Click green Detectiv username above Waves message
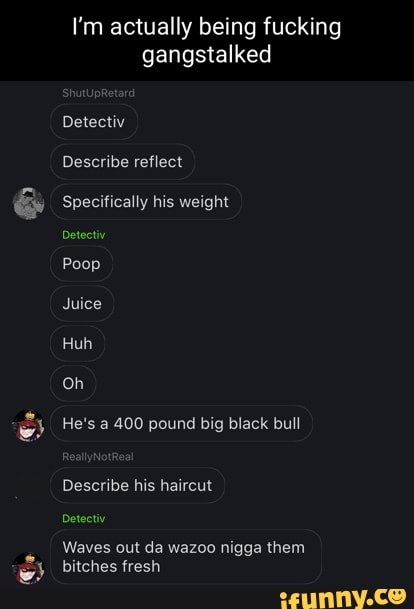Screen dimensions: 414x609 coord(83,519)
